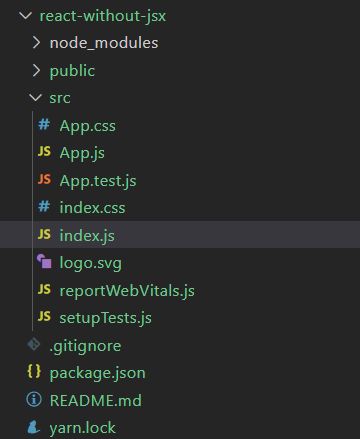Click the CSS hash icon for App.css
This screenshot has height=439, width=360.
(x=44, y=125)
